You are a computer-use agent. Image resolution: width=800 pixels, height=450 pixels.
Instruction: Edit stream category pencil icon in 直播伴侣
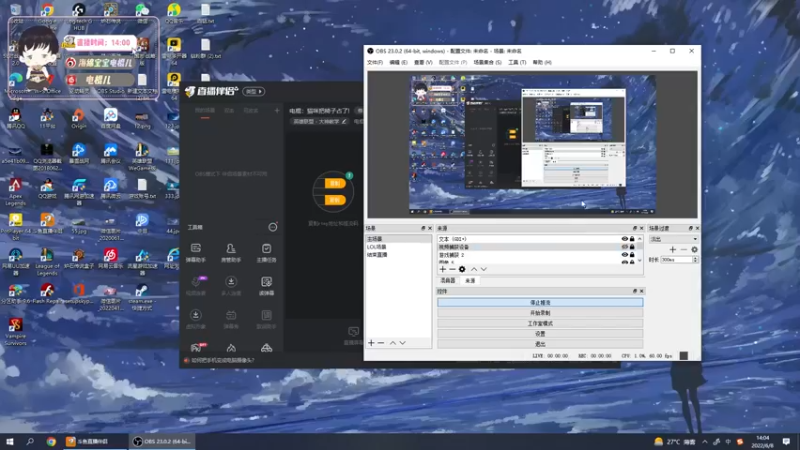pos(344,121)
